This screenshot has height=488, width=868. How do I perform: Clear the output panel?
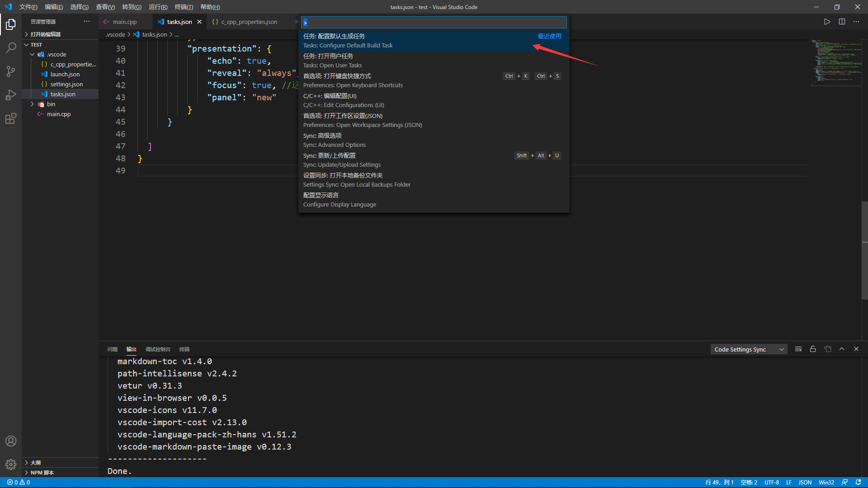coord(798,349)
